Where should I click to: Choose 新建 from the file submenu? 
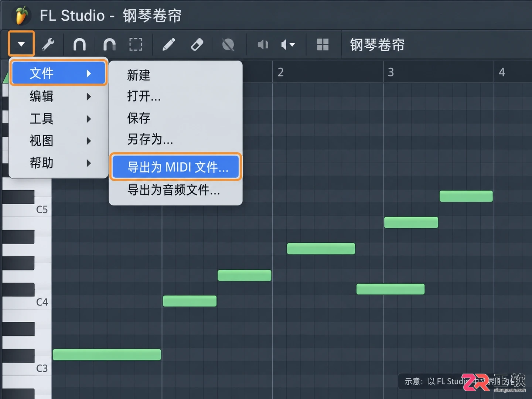tap(175, 75)
